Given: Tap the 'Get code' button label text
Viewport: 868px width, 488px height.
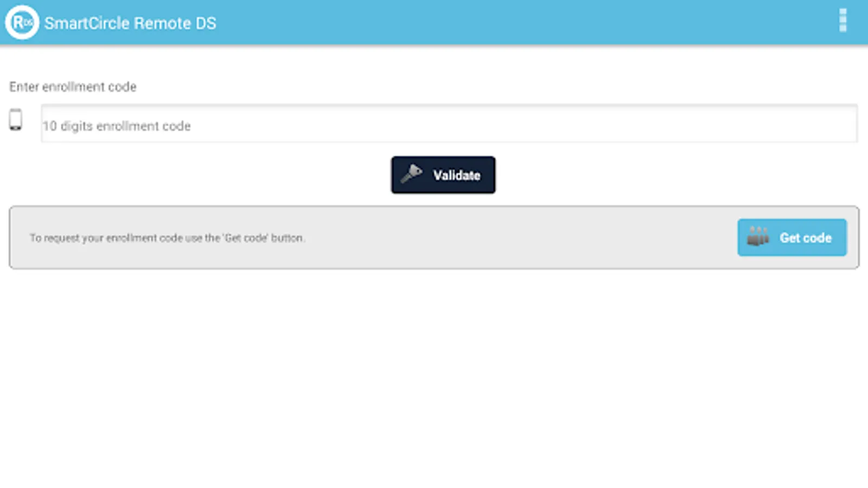Looking at the screenshot, I should point(805,237).
